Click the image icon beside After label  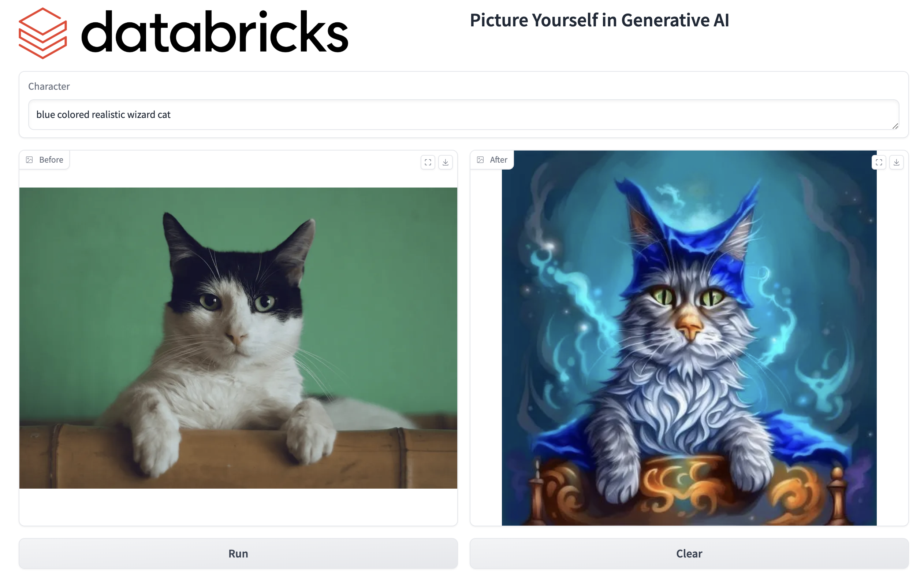pos(481,160)
